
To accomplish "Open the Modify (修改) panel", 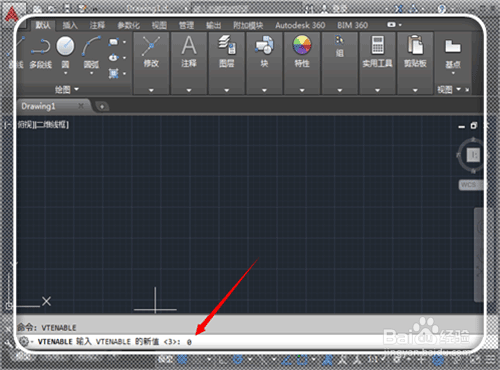I will tap(151, 63).
